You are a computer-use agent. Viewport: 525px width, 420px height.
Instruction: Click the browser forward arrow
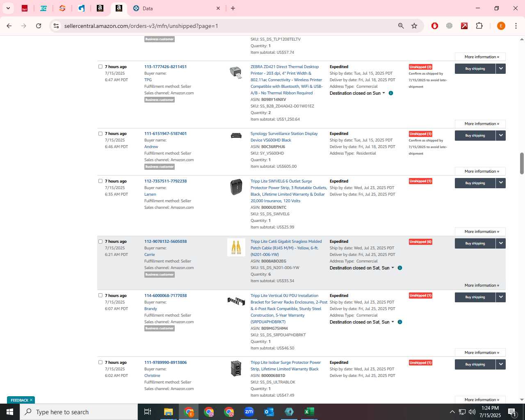pyautogui.click(x=24, y=26)
